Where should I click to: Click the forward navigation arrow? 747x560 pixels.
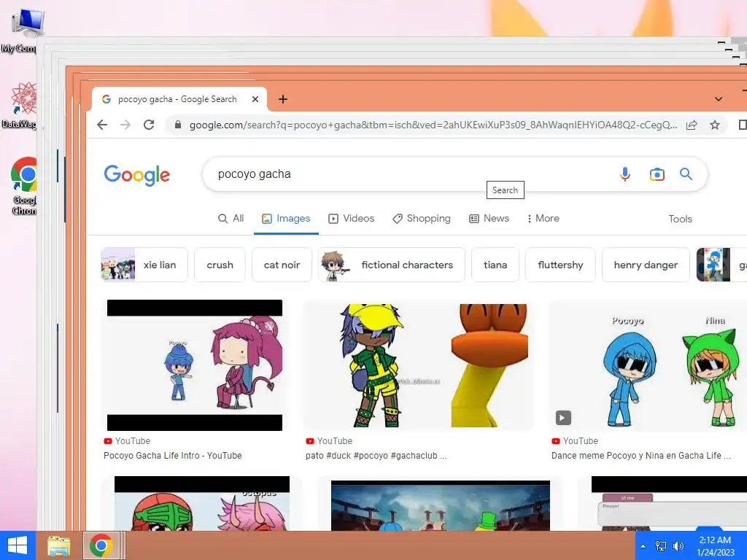[x=125, y=125]
